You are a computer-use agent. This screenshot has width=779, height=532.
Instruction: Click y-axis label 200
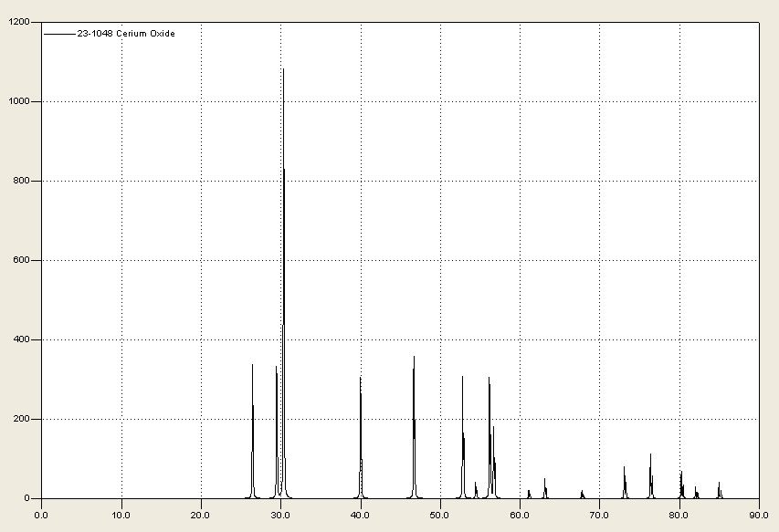21,419
